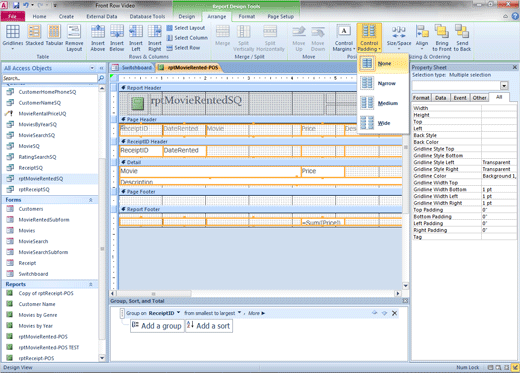Click the Insert Left icon

point(136,38)
